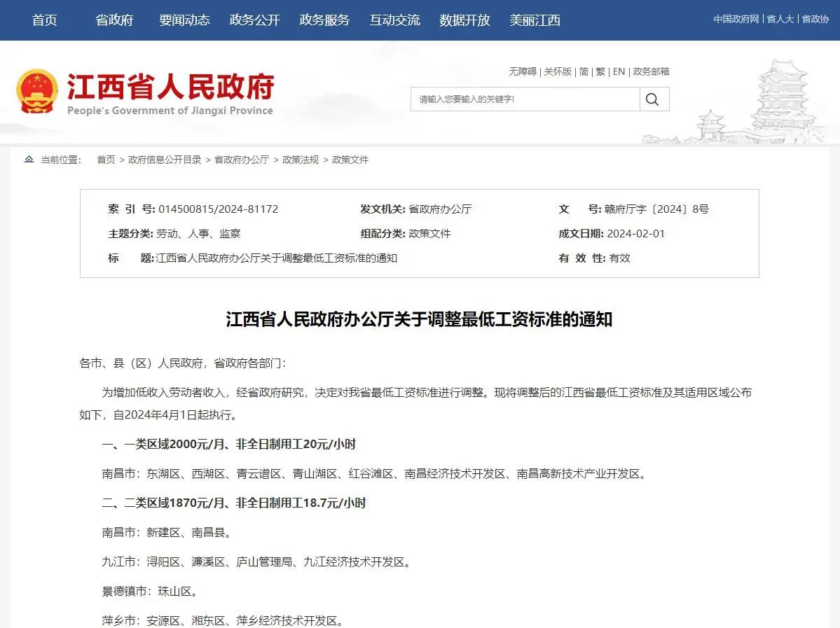This screenshot has height=628, width=840.
Task: Click the Jiangxi government national emblem logo
Action: 36,92
